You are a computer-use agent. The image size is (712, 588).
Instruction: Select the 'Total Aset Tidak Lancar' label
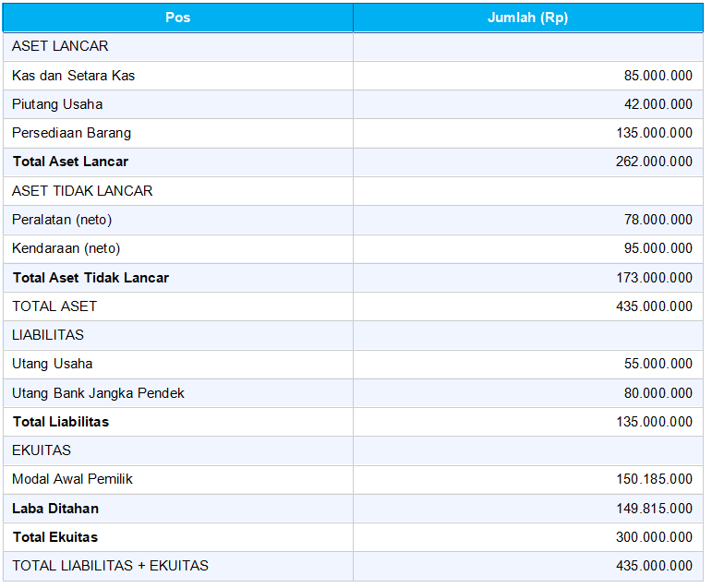91,278
